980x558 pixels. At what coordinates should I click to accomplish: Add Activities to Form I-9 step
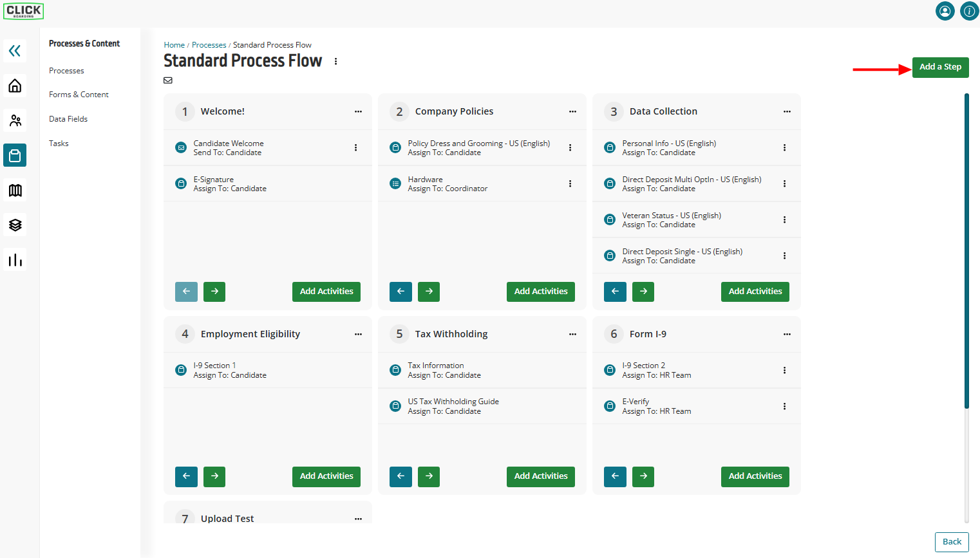755,476
